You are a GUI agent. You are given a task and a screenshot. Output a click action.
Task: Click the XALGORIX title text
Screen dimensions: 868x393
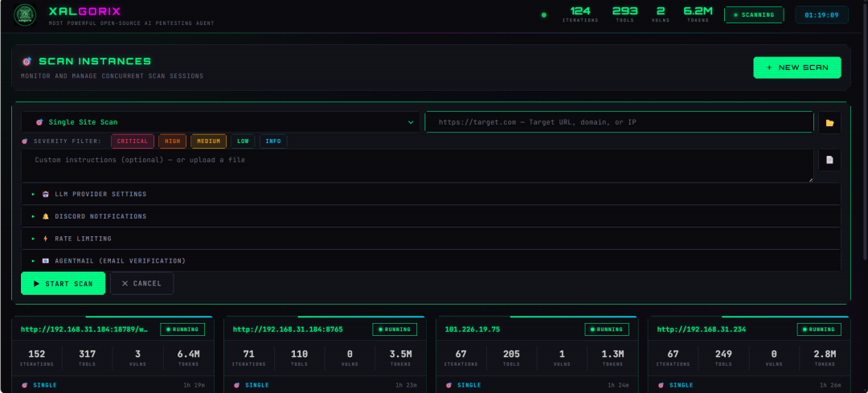pos(84,11)
